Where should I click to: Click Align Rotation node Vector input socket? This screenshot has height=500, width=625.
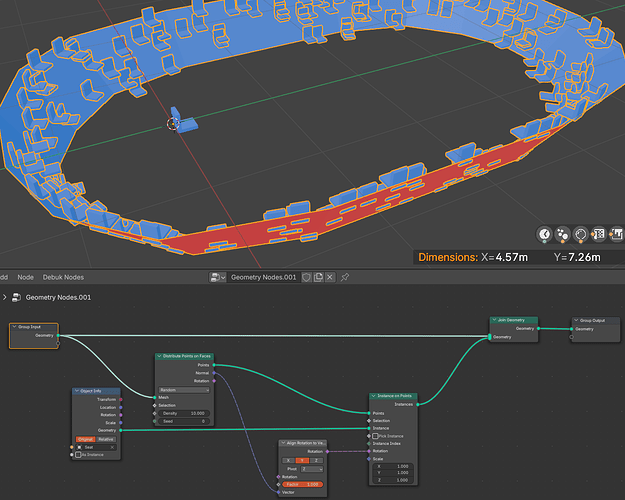coord(278,492)
